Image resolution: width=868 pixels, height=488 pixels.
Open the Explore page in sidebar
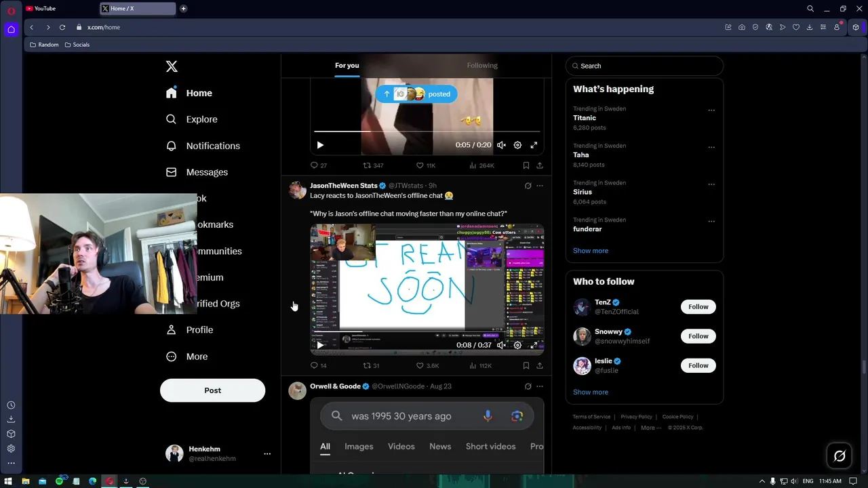pyautogui.click(x=192, y=119)
